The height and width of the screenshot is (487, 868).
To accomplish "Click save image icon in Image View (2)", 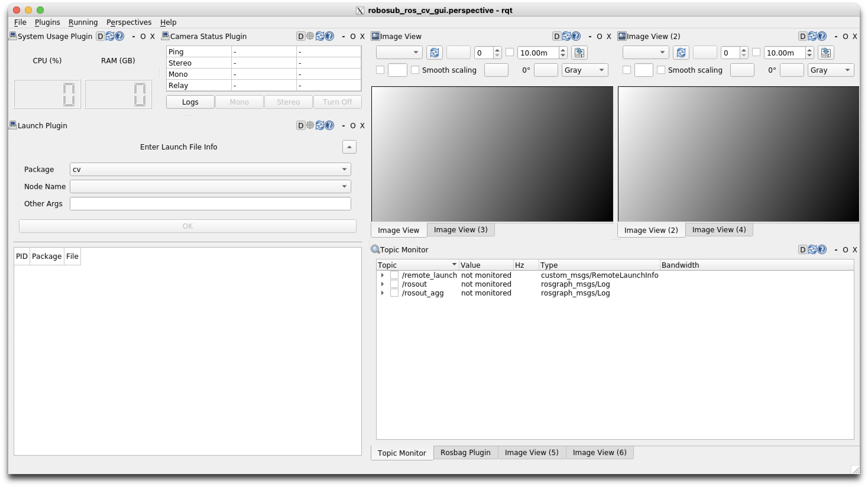I will pos(825,53).
